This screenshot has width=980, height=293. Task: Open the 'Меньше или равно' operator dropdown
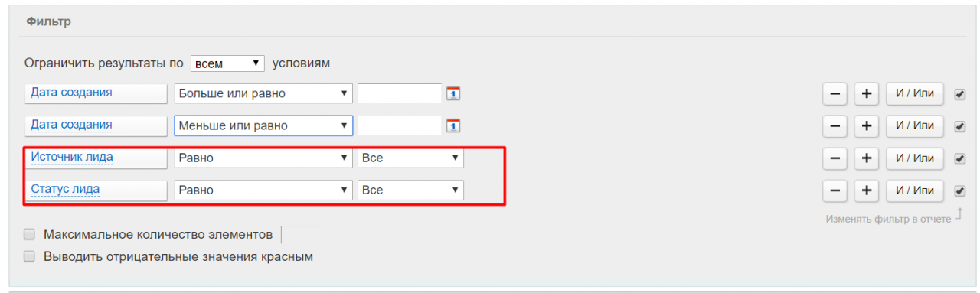pyautogui.click(x=263, y=125)
